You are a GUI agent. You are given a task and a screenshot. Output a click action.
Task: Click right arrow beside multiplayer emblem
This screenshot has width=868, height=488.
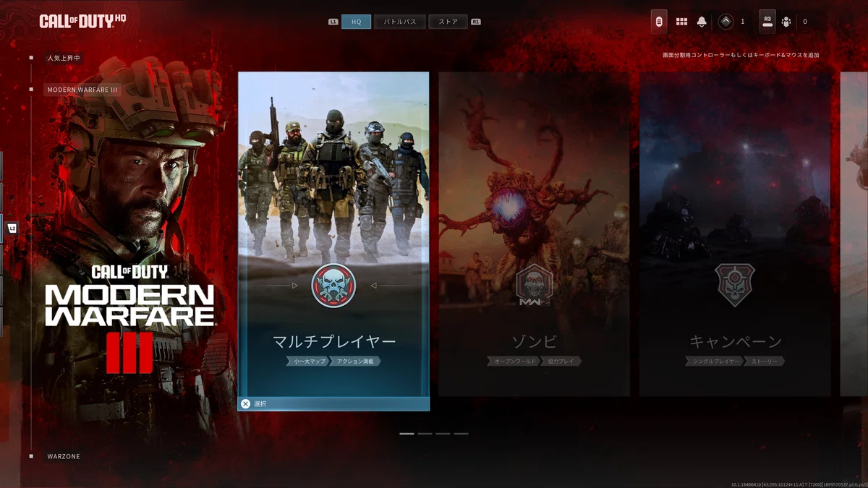pos(373,286)
